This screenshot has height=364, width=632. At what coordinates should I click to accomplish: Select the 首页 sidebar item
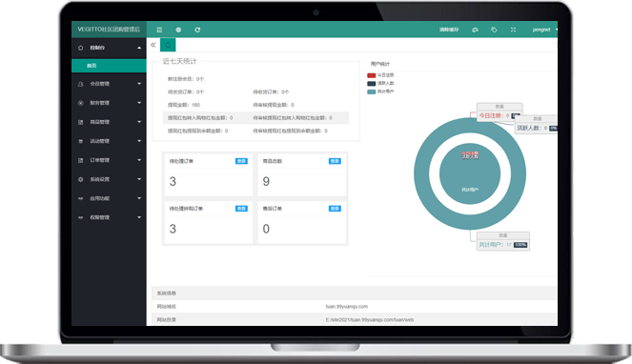click(109, 66)
